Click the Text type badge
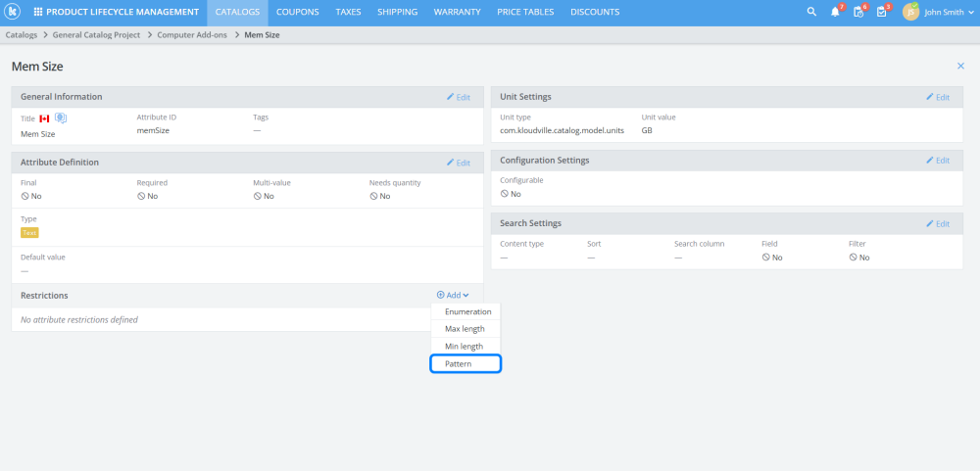Viewport: 980px width, 471px height. pos(29,232)
